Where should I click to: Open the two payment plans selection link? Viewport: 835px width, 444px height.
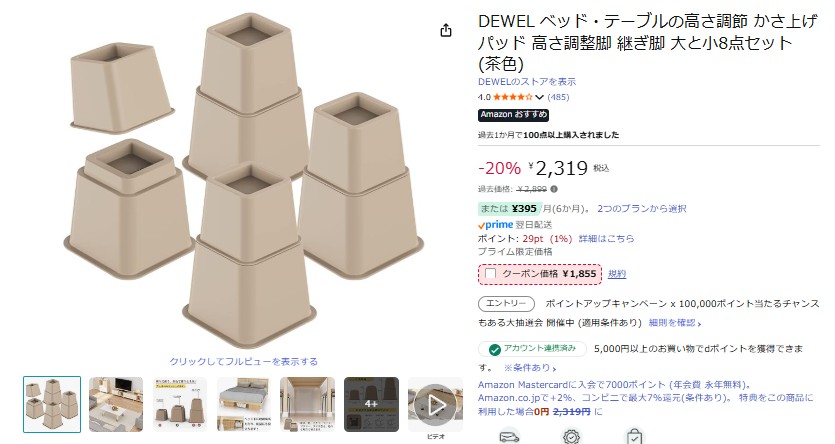tap(642, 209)
